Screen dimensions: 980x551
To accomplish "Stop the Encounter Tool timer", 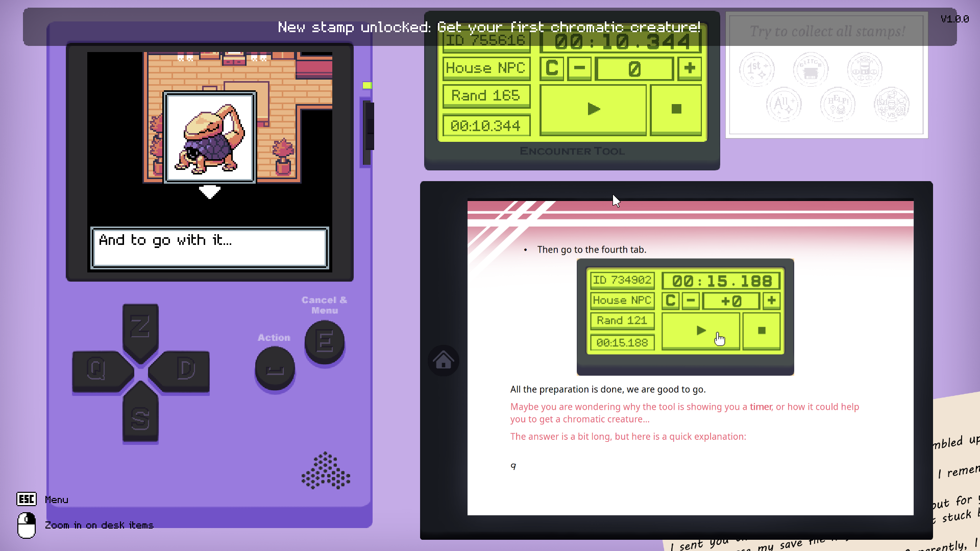I will [676, 109].
